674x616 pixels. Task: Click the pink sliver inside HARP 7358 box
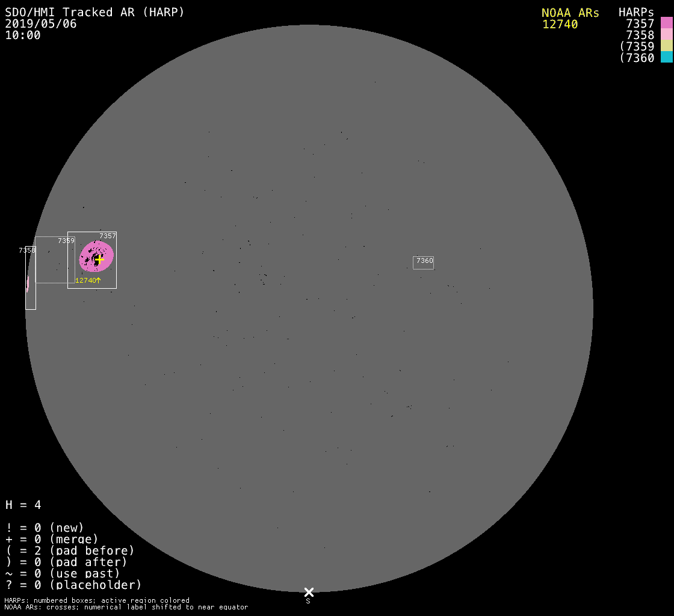point(27,283)
